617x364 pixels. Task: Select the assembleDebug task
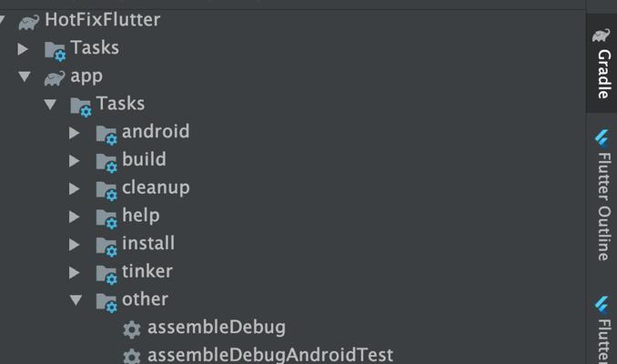coord(217,328)
